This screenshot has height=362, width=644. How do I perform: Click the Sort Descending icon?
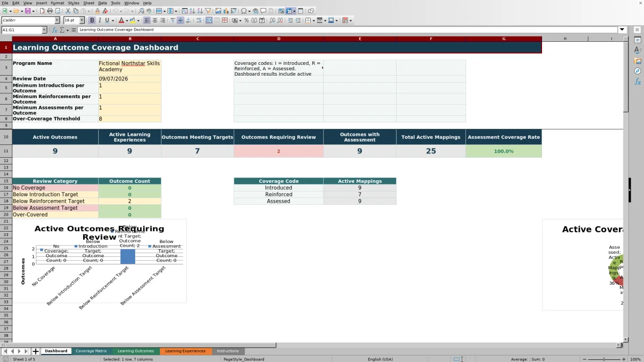(200, 11)
